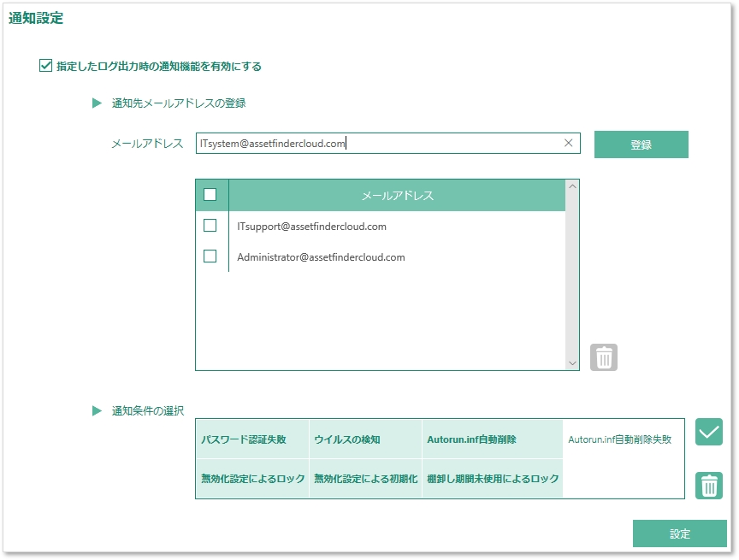Viewport: 739px width, 560px height.
Task: Select the 無効化設定による初期化 condition
Action: (x=365, y=479)
